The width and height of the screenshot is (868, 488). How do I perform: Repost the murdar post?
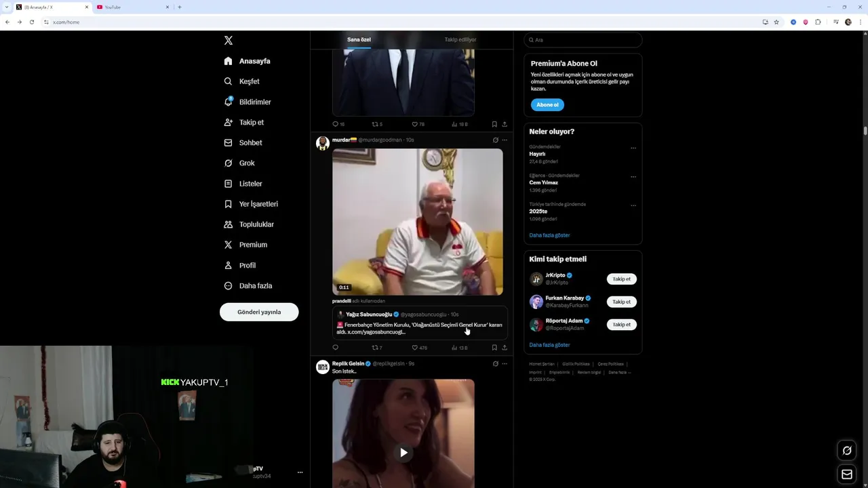(x=377, y=348)
